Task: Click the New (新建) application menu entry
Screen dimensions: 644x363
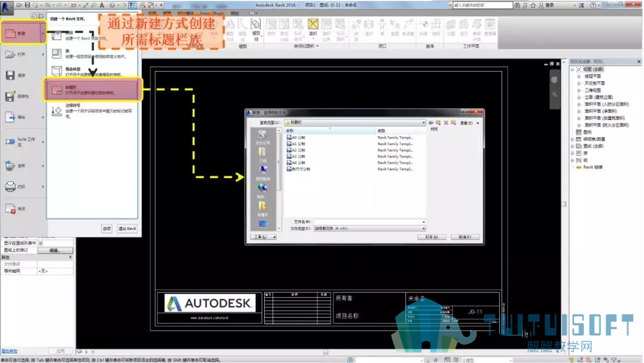Action: click(x=23, y=32)
